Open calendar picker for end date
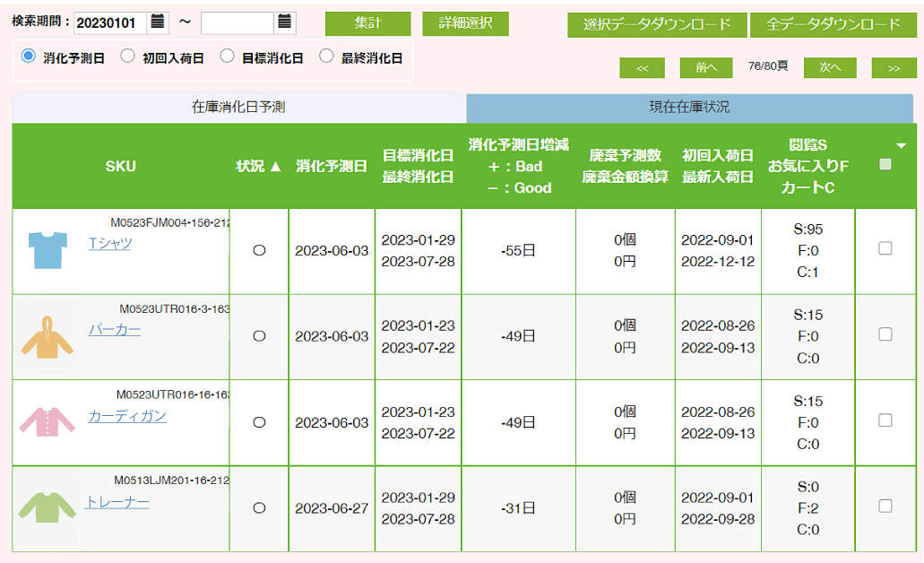This screenshot has height=563, width=924. (x=285, y=22)
